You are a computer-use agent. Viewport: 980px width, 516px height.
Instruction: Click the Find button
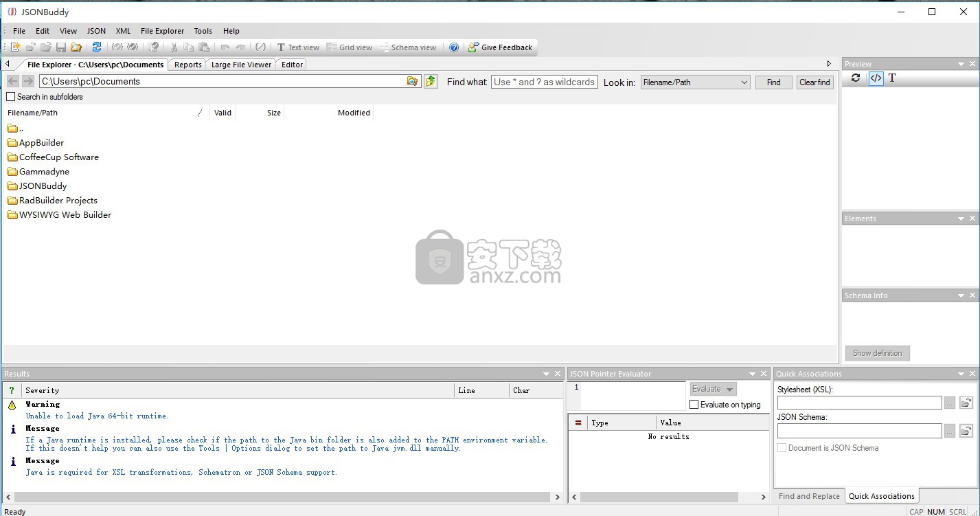(774, 82)
